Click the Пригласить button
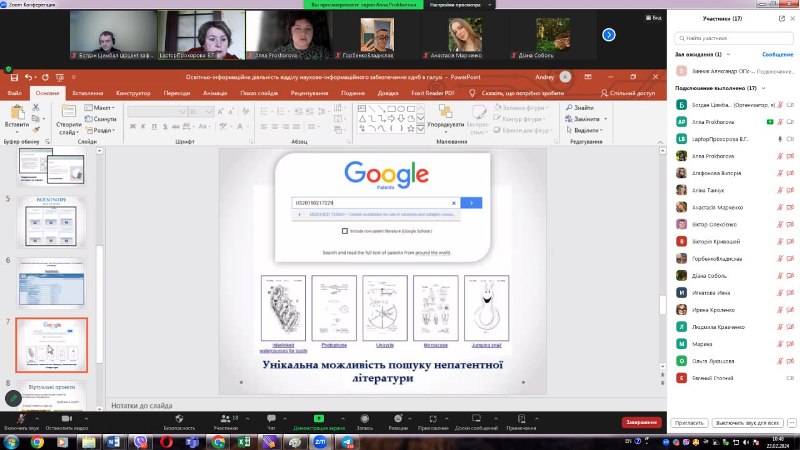Image resolution: width=800 pixels, height=450 pixels. (x=689, y=422)
